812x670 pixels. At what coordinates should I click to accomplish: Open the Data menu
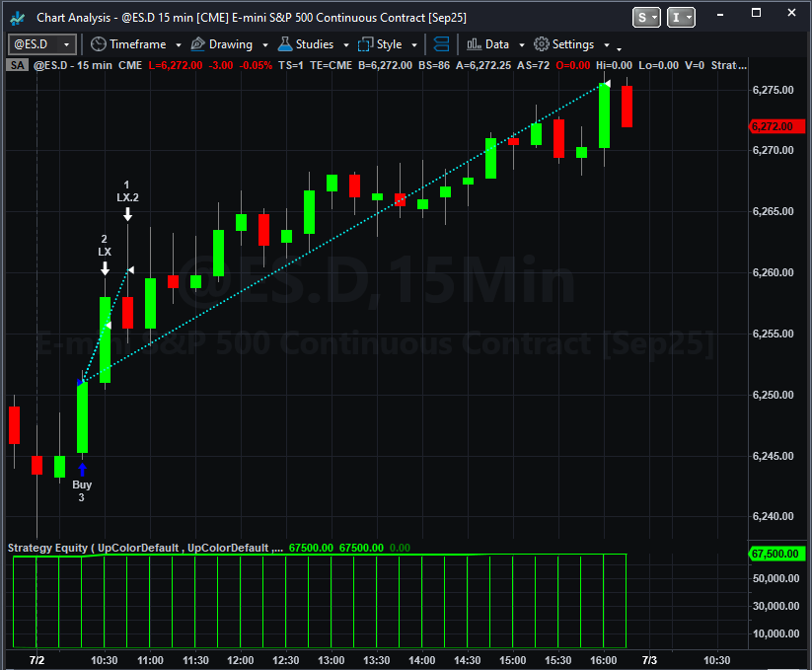coord(497,44)
